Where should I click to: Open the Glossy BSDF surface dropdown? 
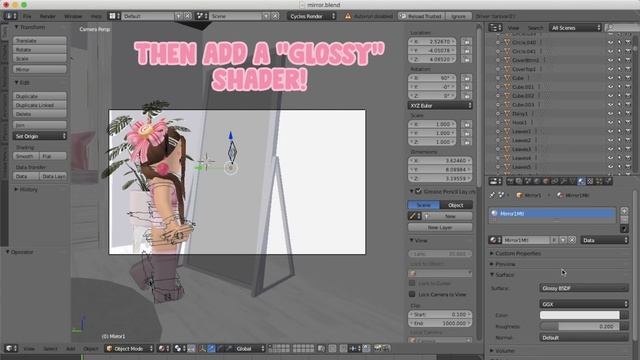[584, 288]
